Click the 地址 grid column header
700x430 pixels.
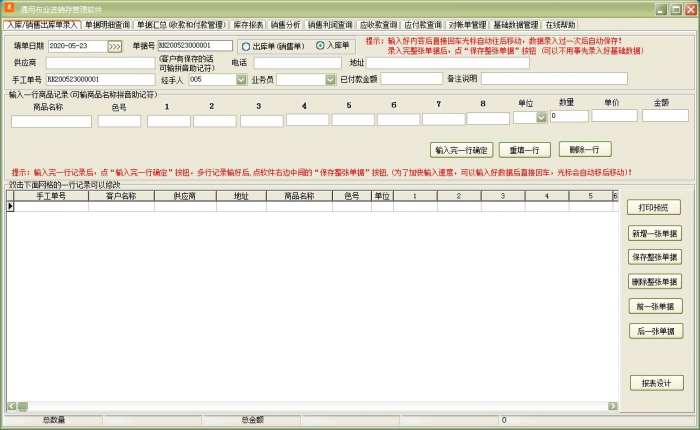(x=241, y=196)
